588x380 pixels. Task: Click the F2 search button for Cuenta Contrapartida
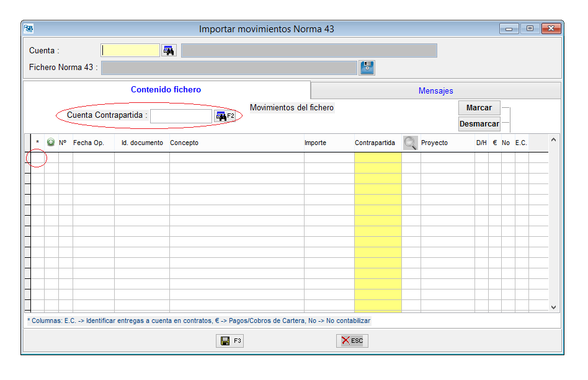[225, 116]
